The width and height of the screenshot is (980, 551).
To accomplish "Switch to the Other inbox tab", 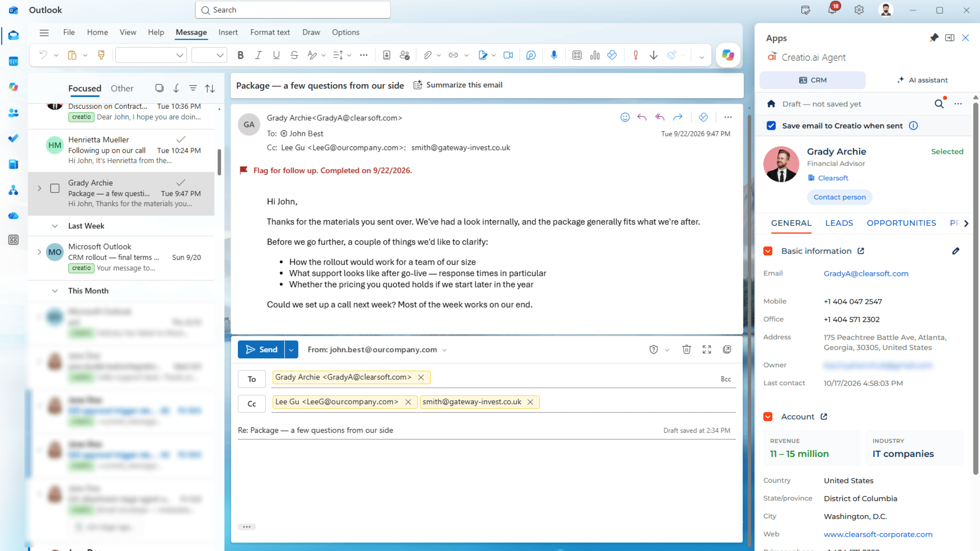I will coord(122,88).
